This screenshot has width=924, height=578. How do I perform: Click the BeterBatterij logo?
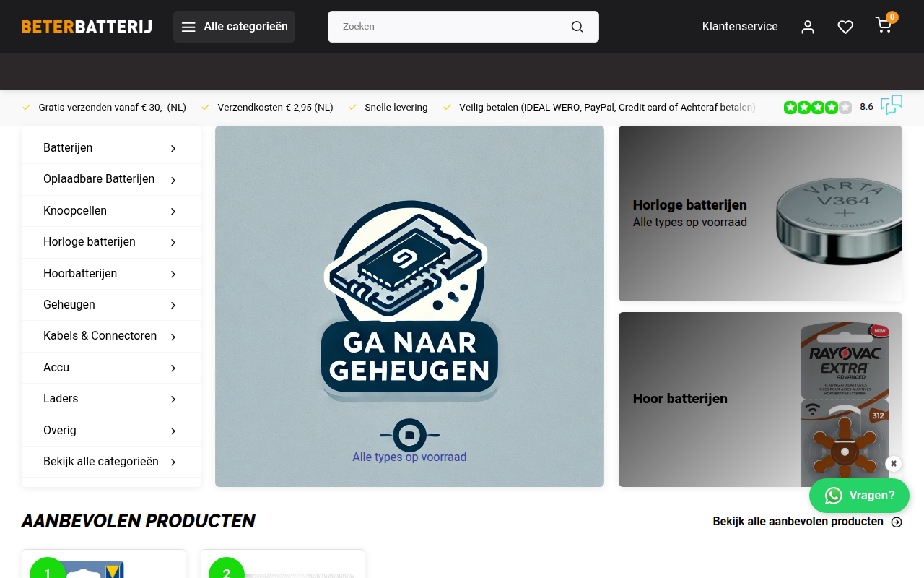(x=87, y=27)
